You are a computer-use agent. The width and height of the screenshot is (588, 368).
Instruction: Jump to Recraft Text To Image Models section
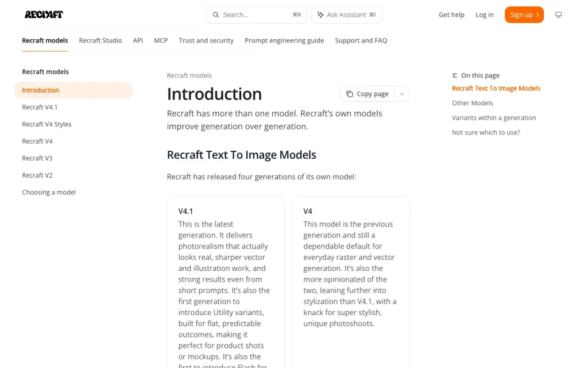(x=496, y=88)
